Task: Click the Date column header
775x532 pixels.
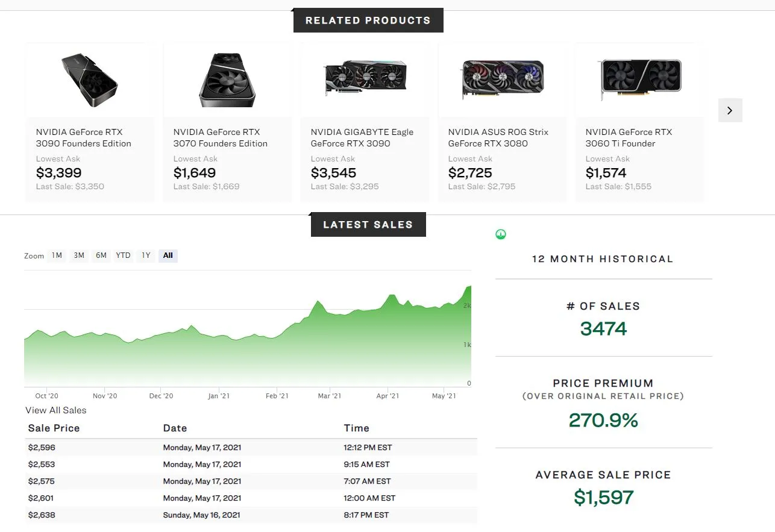Action: point(175,428)
